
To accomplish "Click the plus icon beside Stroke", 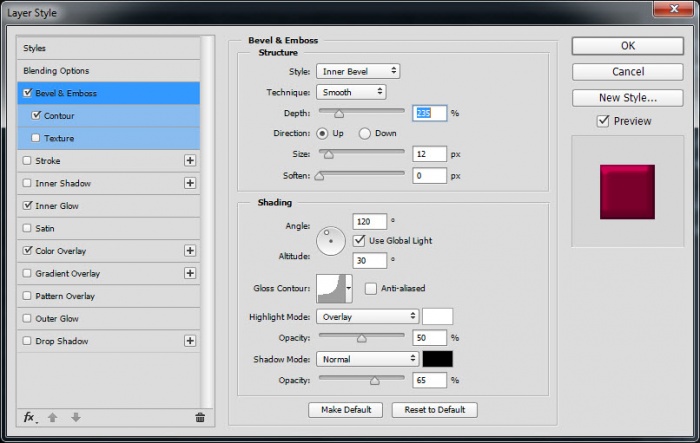I will click(190, 160).
